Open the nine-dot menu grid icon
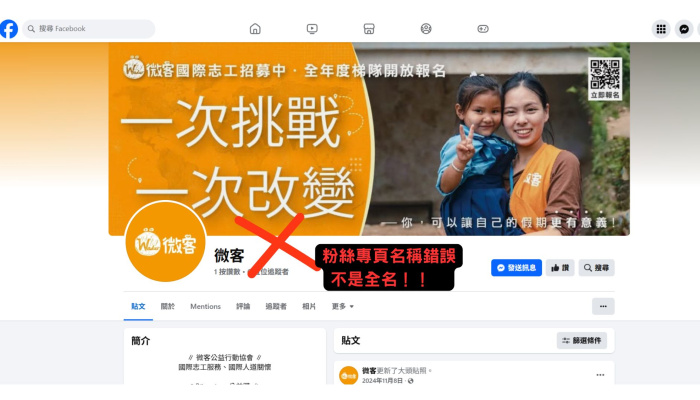Screen dimensions: 700x400 661,29
